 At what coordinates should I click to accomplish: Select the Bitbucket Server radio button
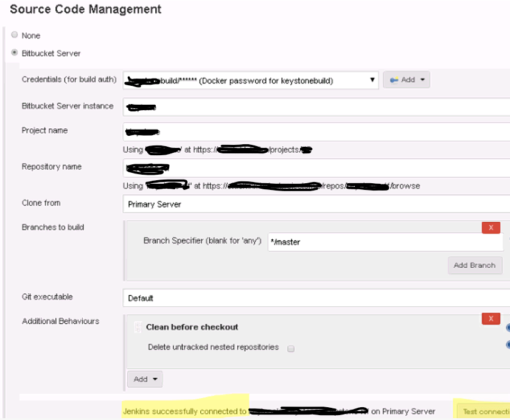click(x=15, y=53)
